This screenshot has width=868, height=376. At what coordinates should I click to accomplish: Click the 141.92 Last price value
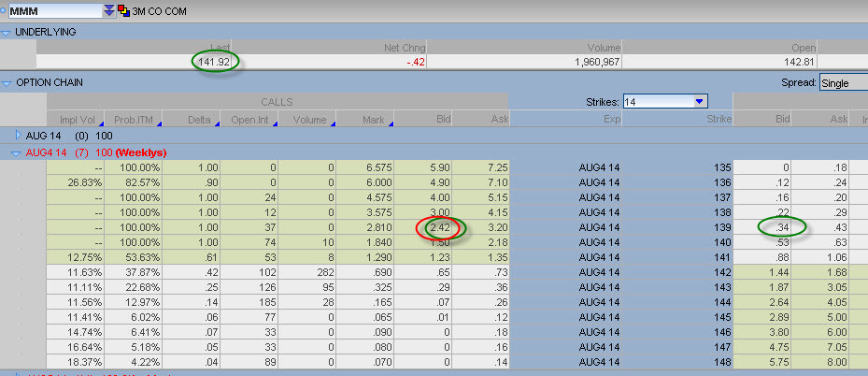pos(215,62)
